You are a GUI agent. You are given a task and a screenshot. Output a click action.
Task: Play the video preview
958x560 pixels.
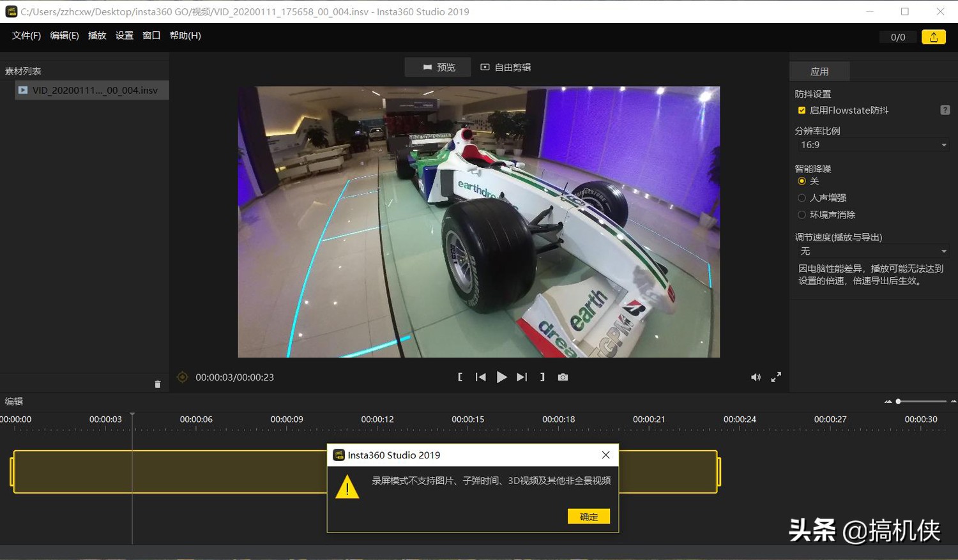point(501,377)
